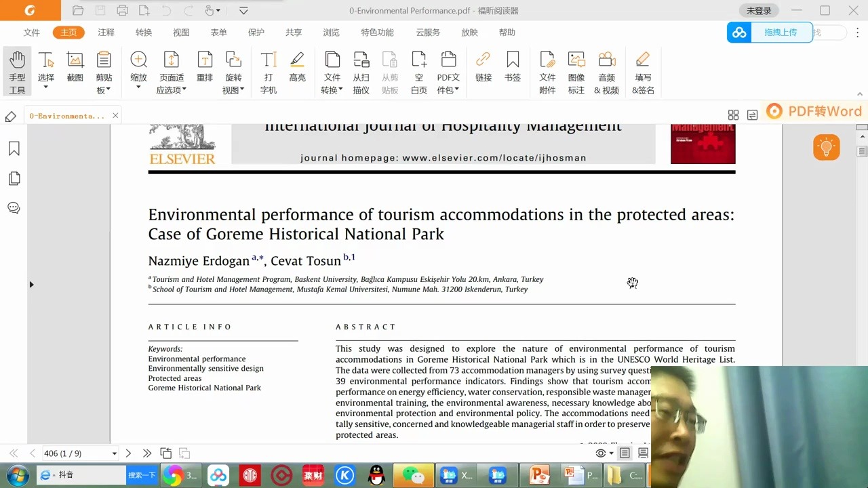Click the Not Logged In (未登录) button
868x488 pixels.
click(x=759, y=11)
